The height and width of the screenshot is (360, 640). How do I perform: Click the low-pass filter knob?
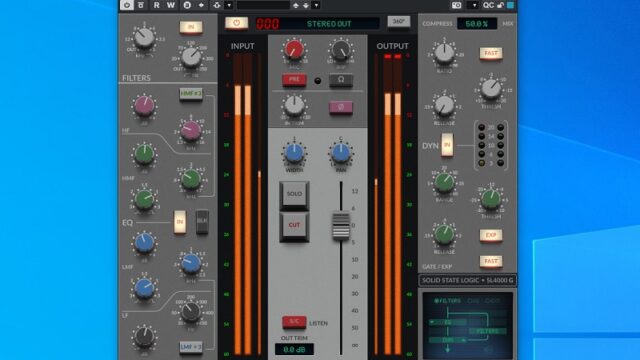144,38
